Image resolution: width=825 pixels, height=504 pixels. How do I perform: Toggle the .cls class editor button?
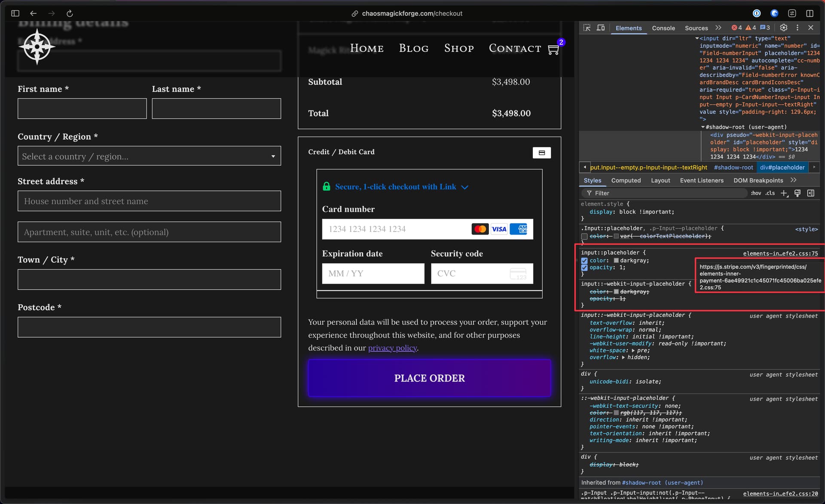(x=770, y=193)
